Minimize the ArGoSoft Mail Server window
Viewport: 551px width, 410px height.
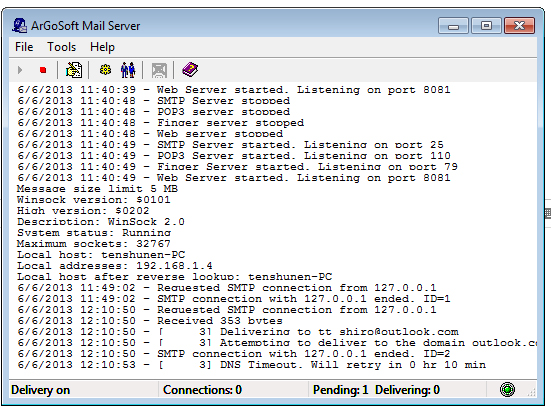tap(453, 26)
